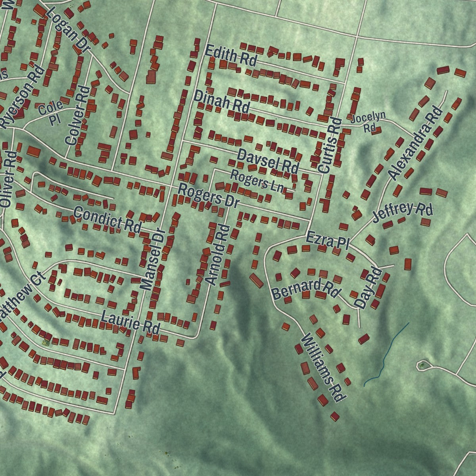Click the Dinah Rd street label
The width and height of the screenshot is (476, 476).
pyautogui.click(x=222, y=102)
